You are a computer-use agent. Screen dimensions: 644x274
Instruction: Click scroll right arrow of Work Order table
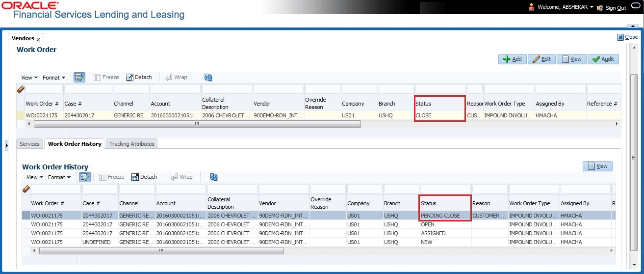click(x=618, y=124)
